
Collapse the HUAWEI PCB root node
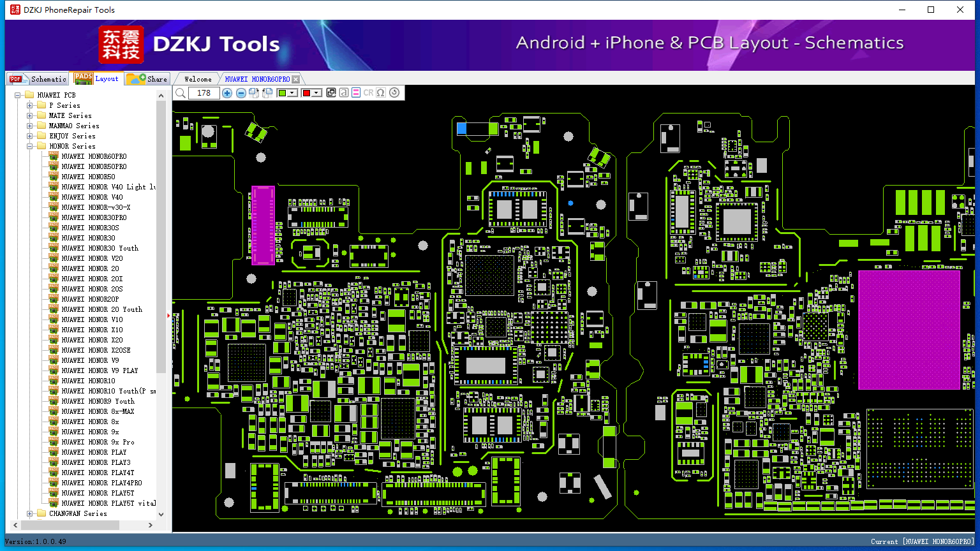[x=18, y=95]
